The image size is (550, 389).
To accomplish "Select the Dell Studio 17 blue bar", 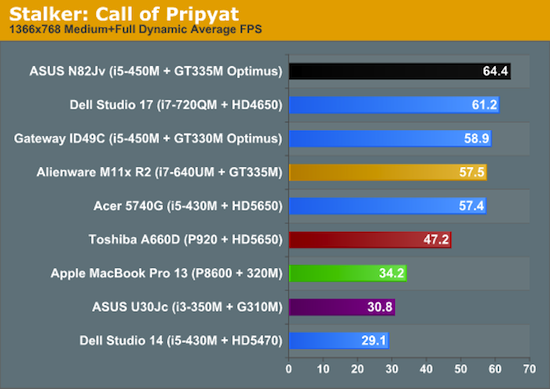I will (394, 105).
